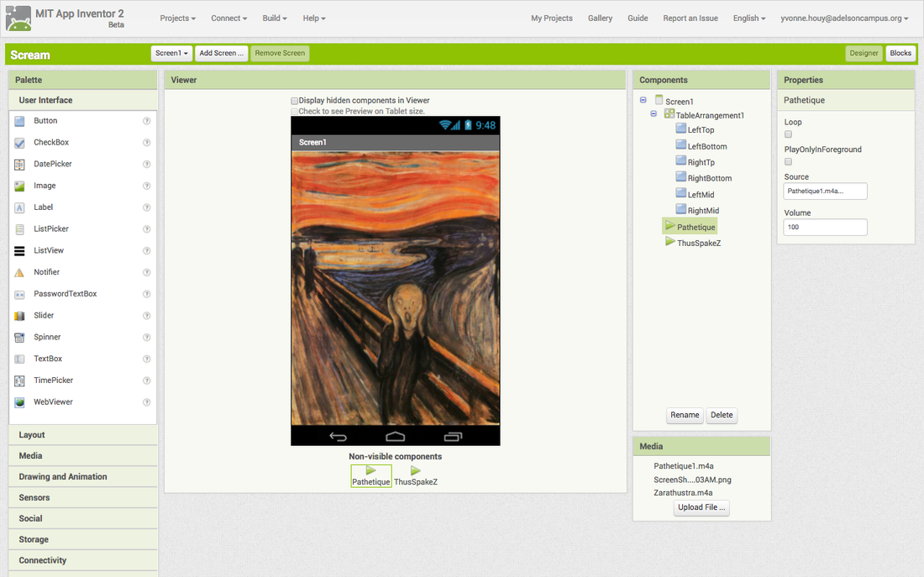Open help for the Button component
This screenshot has height=577, width=924.
(147, 121)
